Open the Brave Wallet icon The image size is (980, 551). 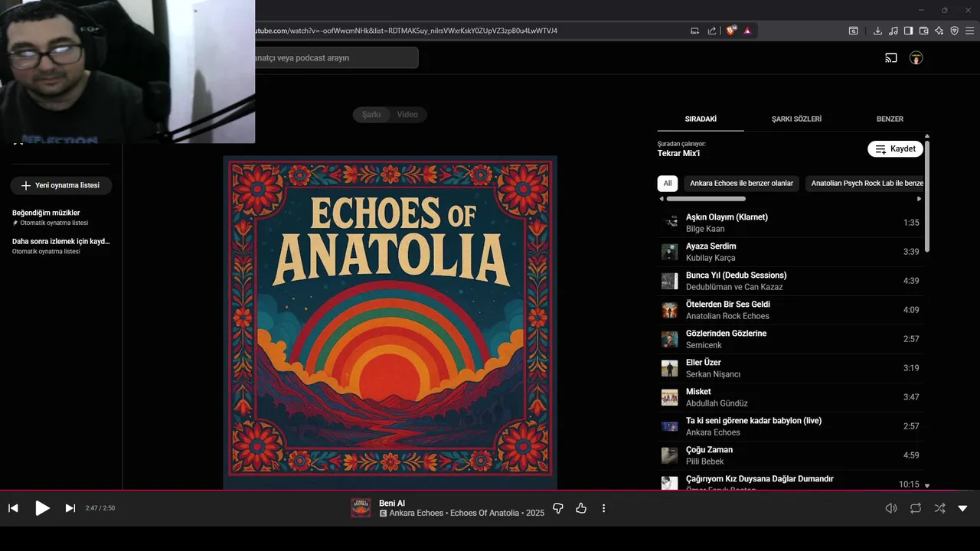pyautogui.click(x=924, y=31)
